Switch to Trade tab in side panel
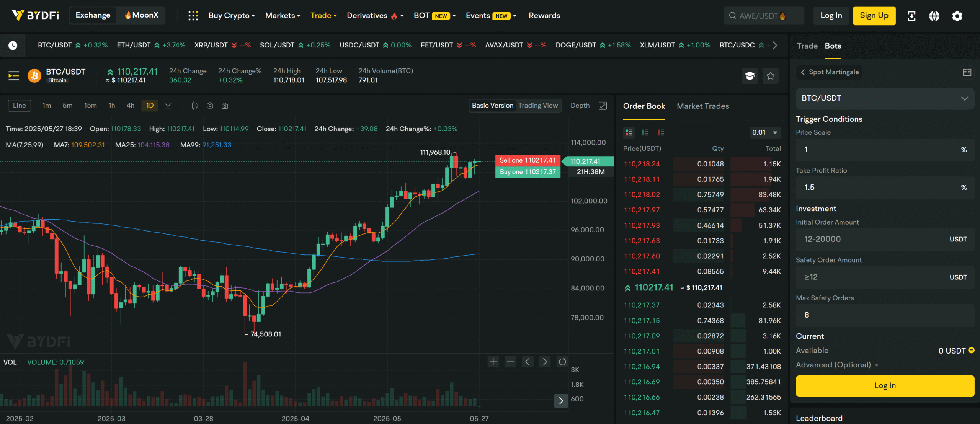The height and width of the screenshot is (424, 980). [x=807, y=46]
